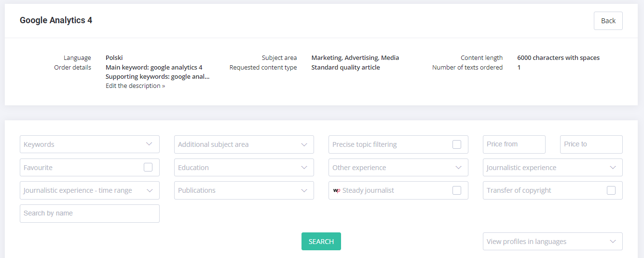Open the Education dropdown
The height and width of the screenshot is (258, 644).
click(x=244, y=168)
